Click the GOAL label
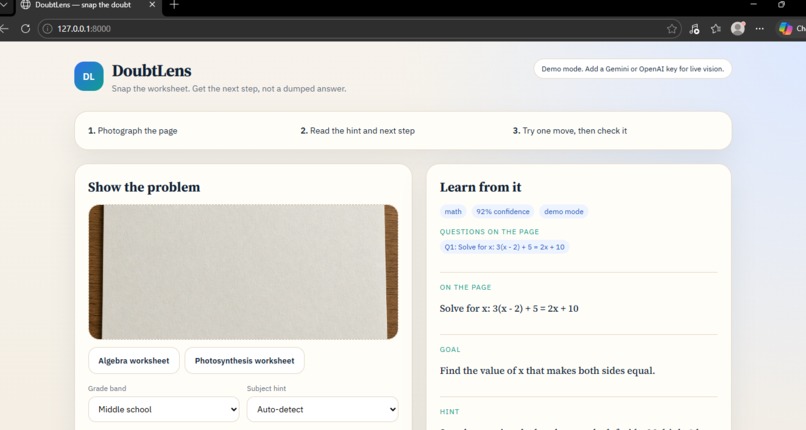 [450, 349]
